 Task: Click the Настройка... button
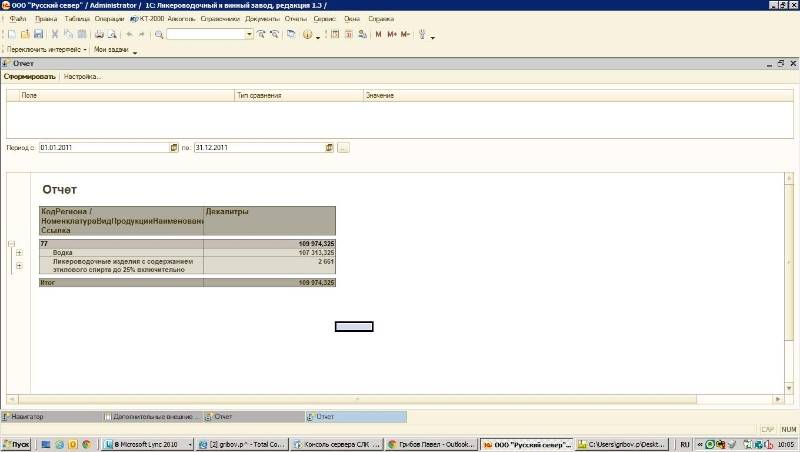click(83, 76)
